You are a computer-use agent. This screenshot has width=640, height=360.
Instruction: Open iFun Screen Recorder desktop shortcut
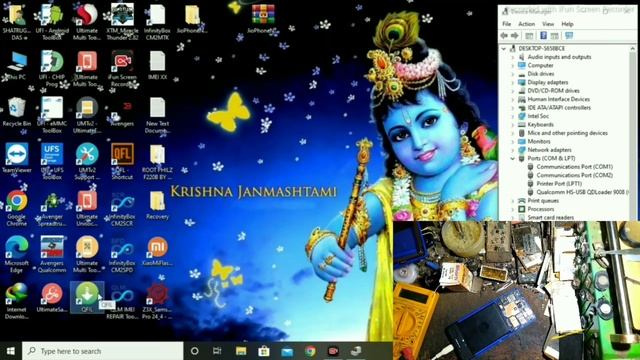point(122,69)
